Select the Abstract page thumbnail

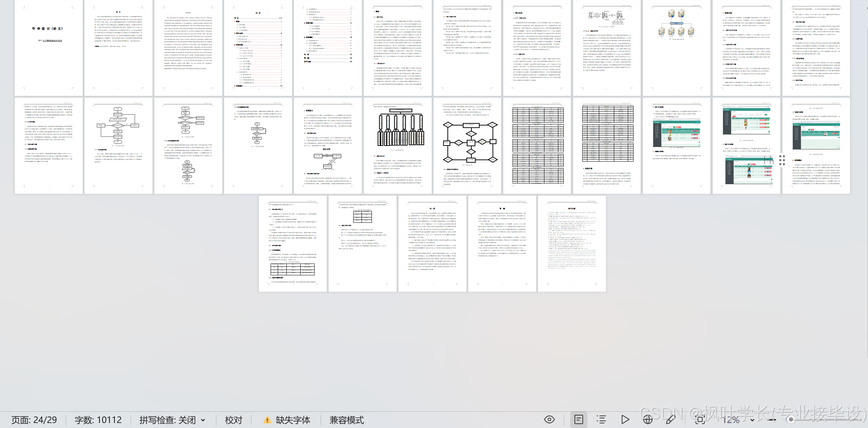188,48
